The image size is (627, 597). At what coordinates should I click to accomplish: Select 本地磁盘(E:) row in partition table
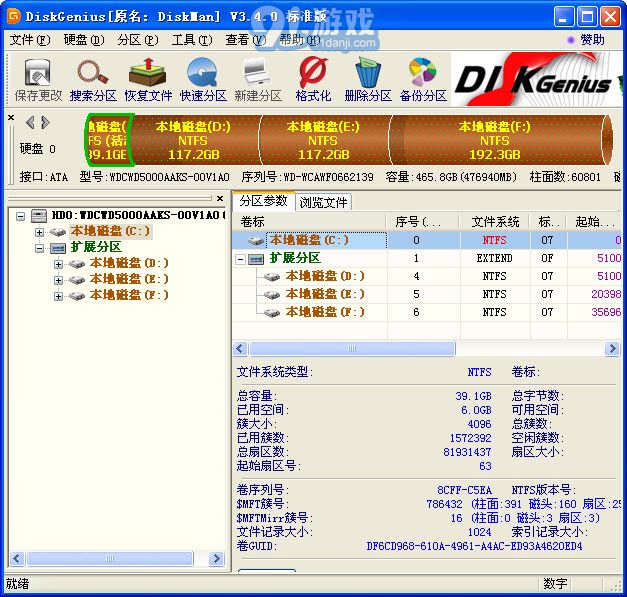pyautogui.click(x=426, y=295)
